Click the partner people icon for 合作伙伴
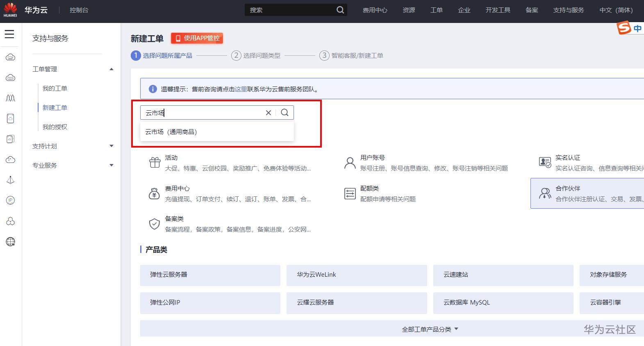644x346 pixels. click(545, 193)
